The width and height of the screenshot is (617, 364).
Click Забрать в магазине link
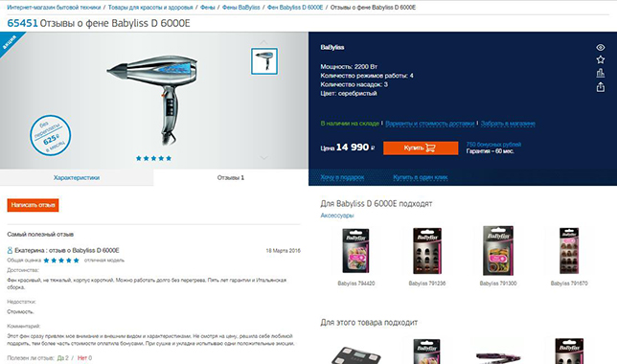pyautogui.click(x=508, y=124)
